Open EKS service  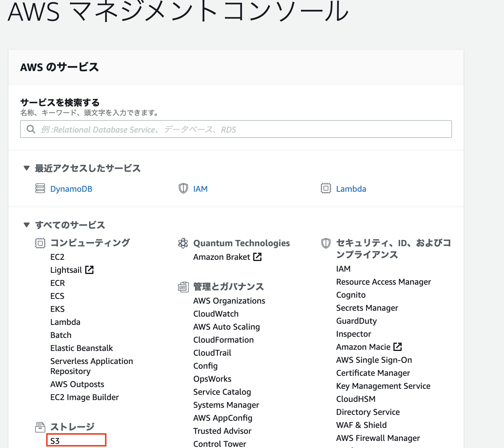pos(57,309)
